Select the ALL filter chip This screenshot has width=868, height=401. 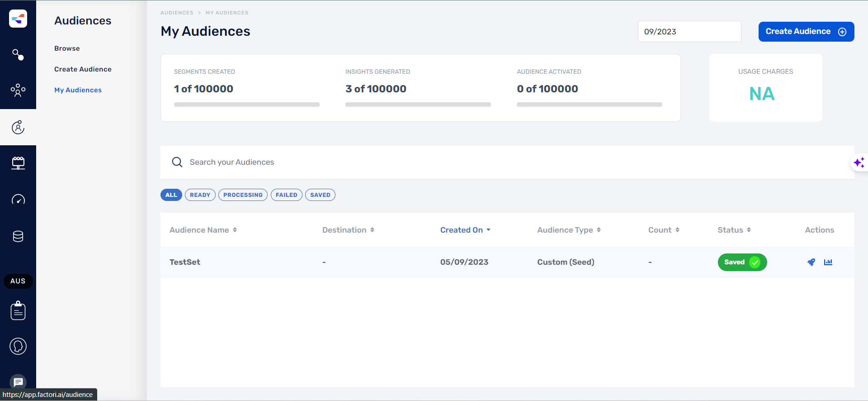171,195
